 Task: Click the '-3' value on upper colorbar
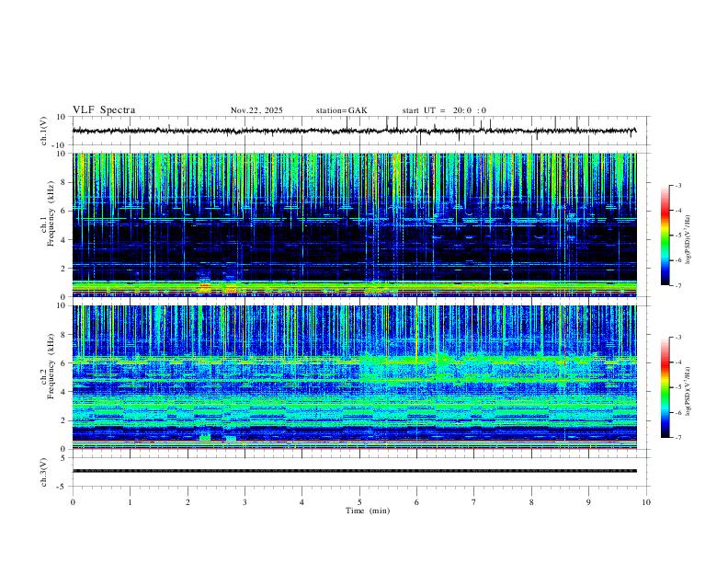[x=677, y=185]
